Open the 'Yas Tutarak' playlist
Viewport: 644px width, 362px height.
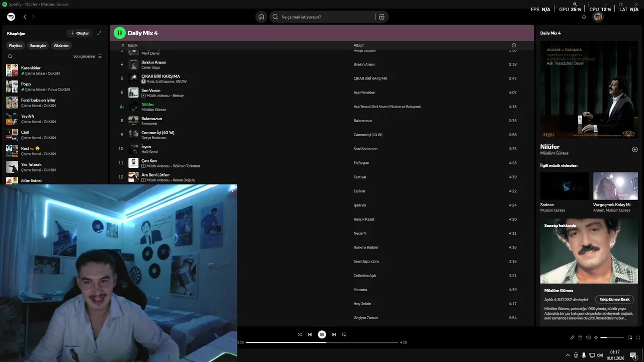click(55, 167)
